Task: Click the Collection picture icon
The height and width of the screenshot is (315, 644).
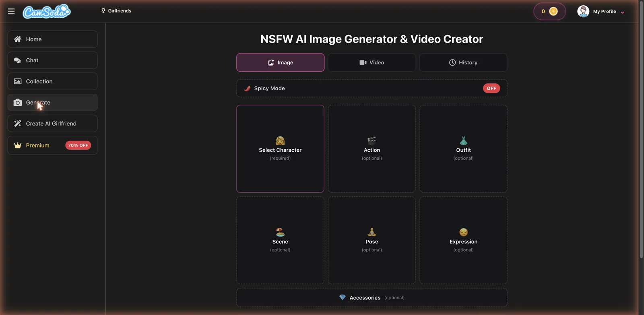Action: click(18, 81)
